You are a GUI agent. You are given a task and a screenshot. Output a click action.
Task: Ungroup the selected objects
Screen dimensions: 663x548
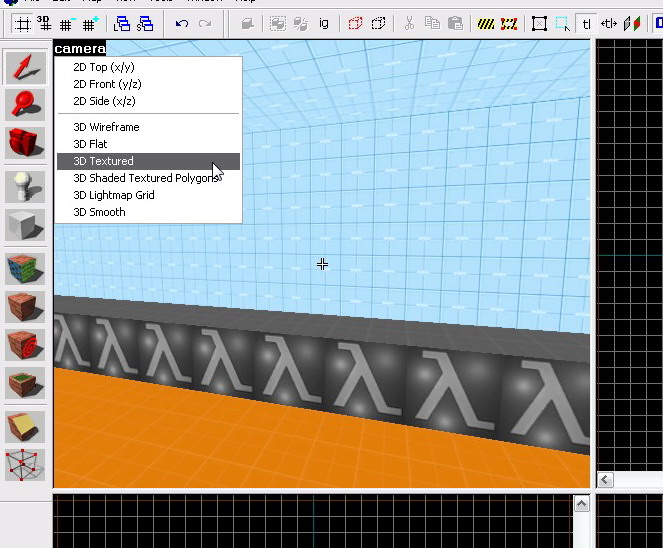[x=301, y=24]
